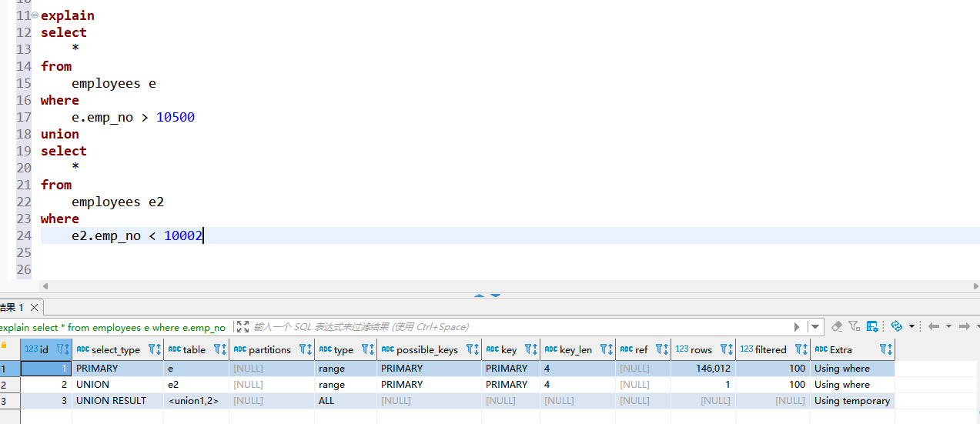The height and width of the screenshot is (424, 980).
Task: Click the save filter settings funnel icon
Action: pyautogui.click(x=855, y=326)
